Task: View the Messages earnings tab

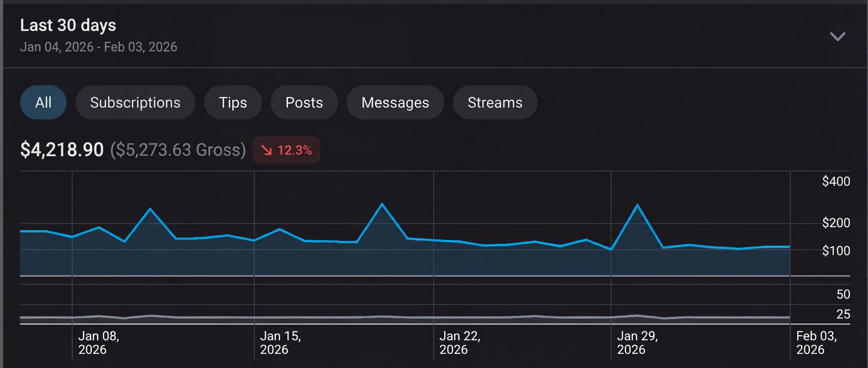Action: 395,102
